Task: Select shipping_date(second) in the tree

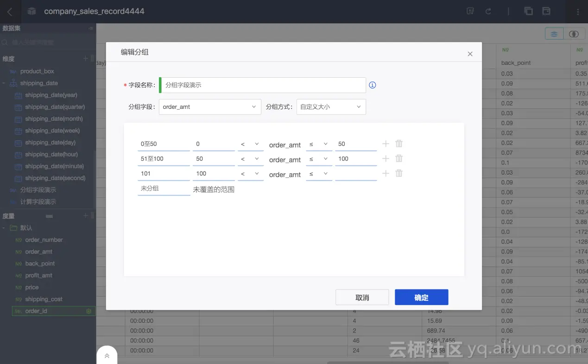Action: 55,178
